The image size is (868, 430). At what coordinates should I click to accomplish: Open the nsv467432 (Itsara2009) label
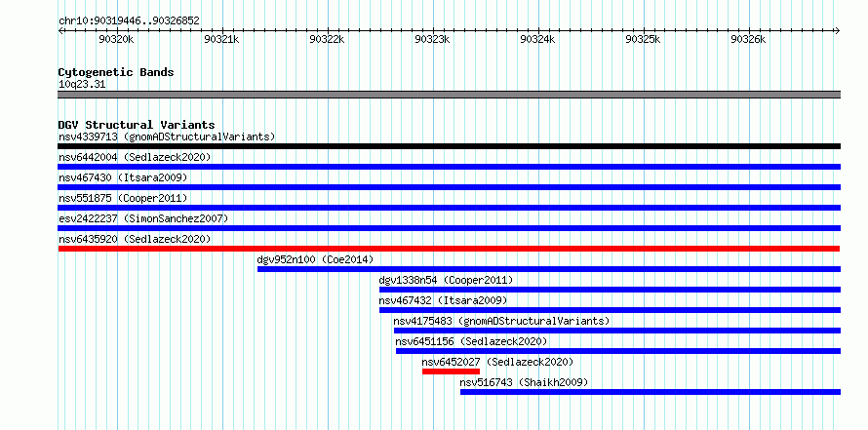click(x=443, y=300)
